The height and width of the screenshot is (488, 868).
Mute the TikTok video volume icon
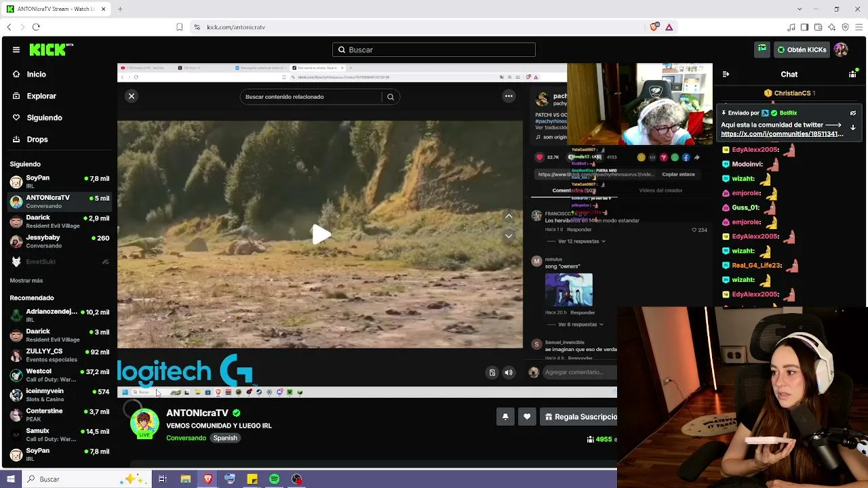[x=509, y=372]
